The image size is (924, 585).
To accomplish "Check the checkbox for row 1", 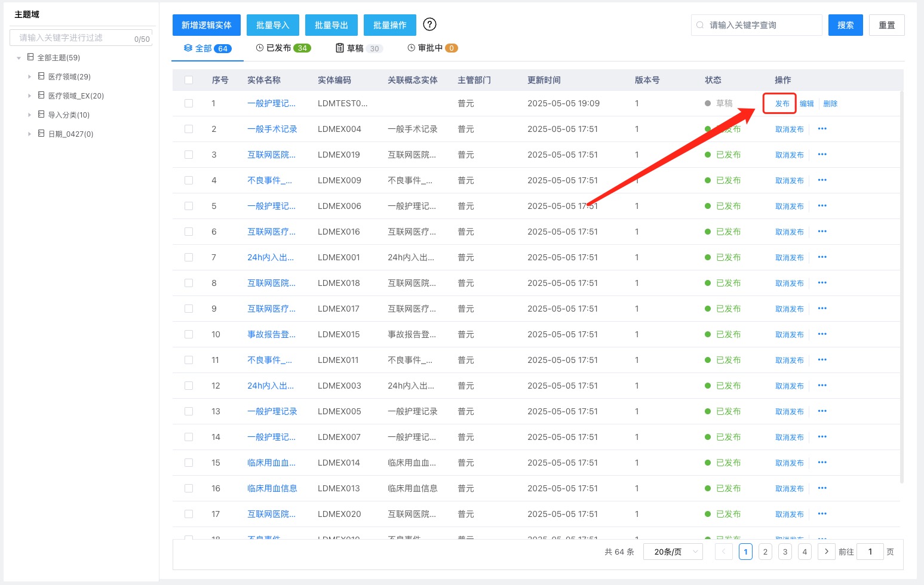I will [x=189, y=103].
